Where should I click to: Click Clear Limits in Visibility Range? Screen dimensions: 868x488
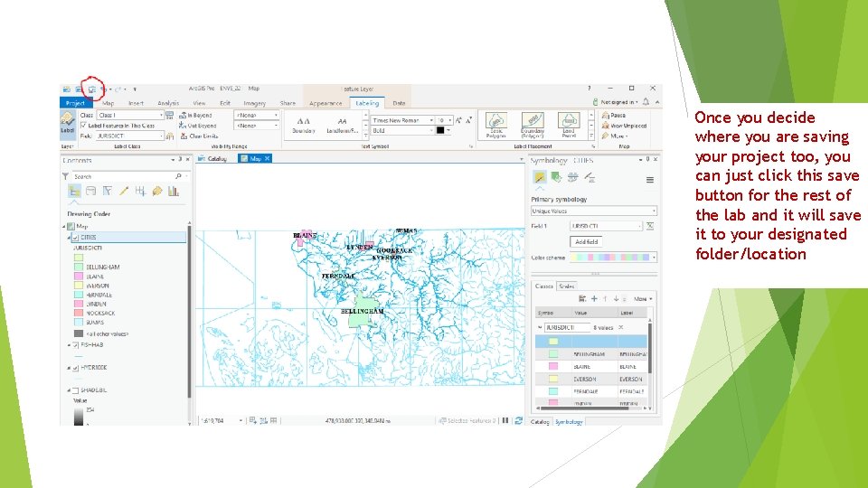pos(199,136)
